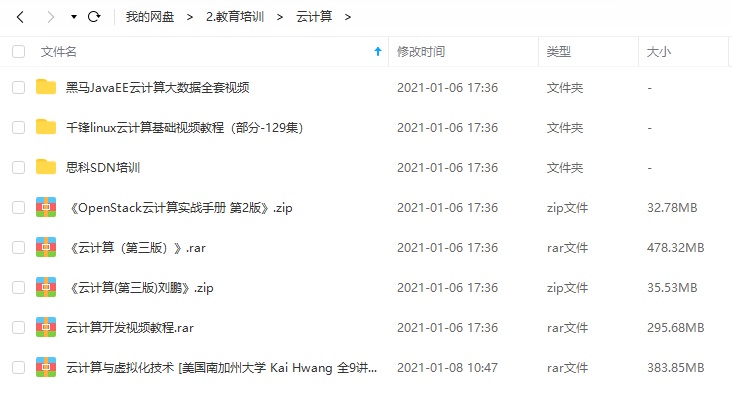Click folder icon of 黑马JavaEE云计算大数据全套视频
Screen dimensions: 732x402
pyautogui.click(x=46, y=87)
